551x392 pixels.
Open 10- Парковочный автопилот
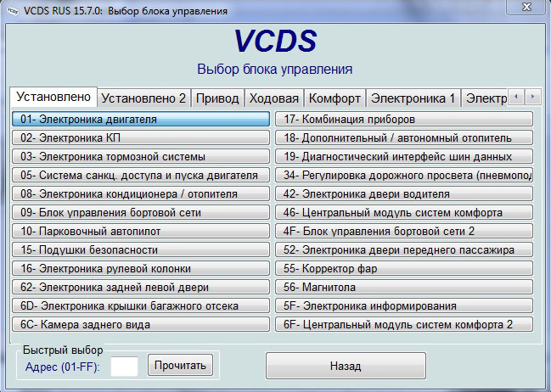coord(141,231)
